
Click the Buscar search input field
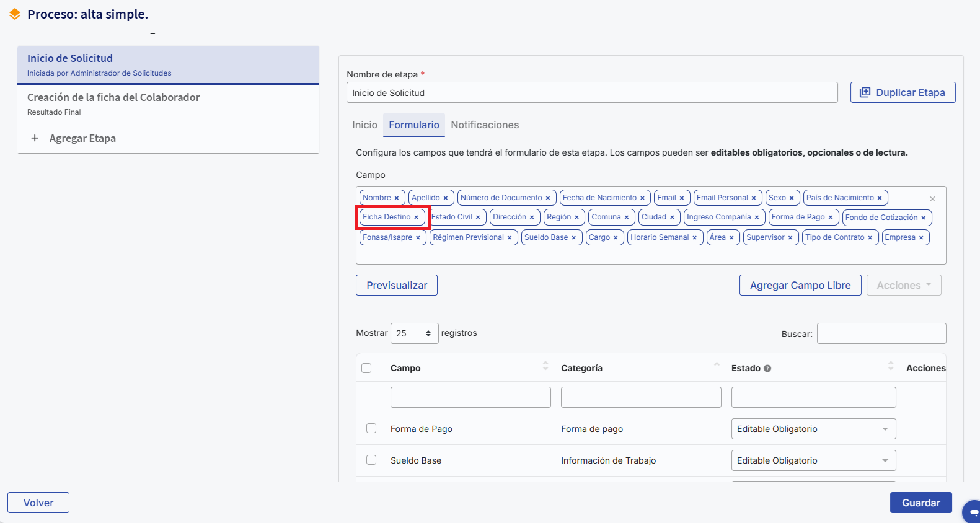(881, 333)
